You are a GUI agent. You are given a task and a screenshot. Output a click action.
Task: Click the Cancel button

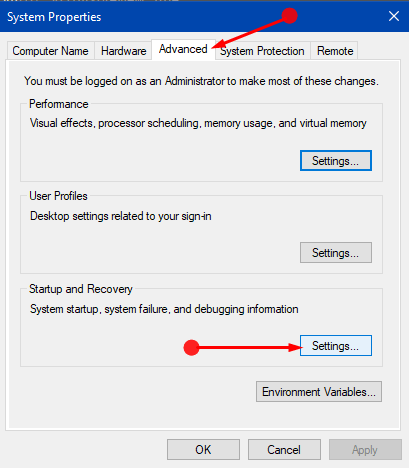284,450
